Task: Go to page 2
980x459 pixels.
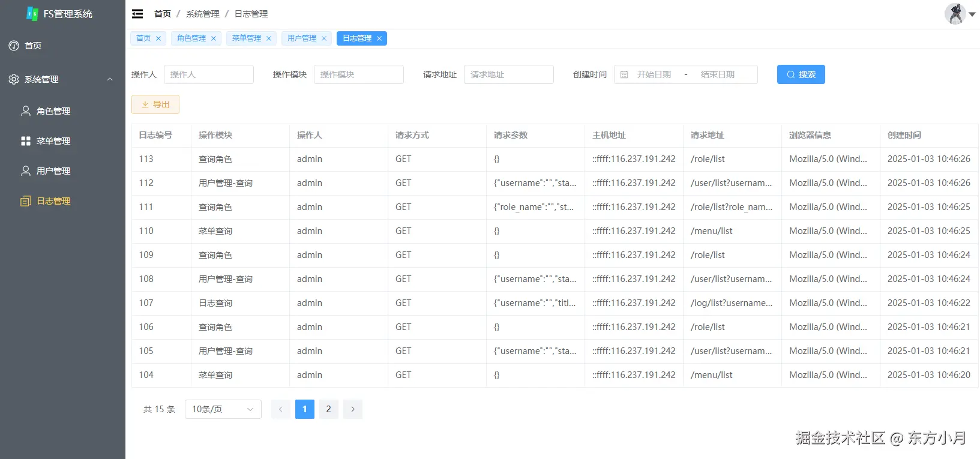Action: [329, 409]
